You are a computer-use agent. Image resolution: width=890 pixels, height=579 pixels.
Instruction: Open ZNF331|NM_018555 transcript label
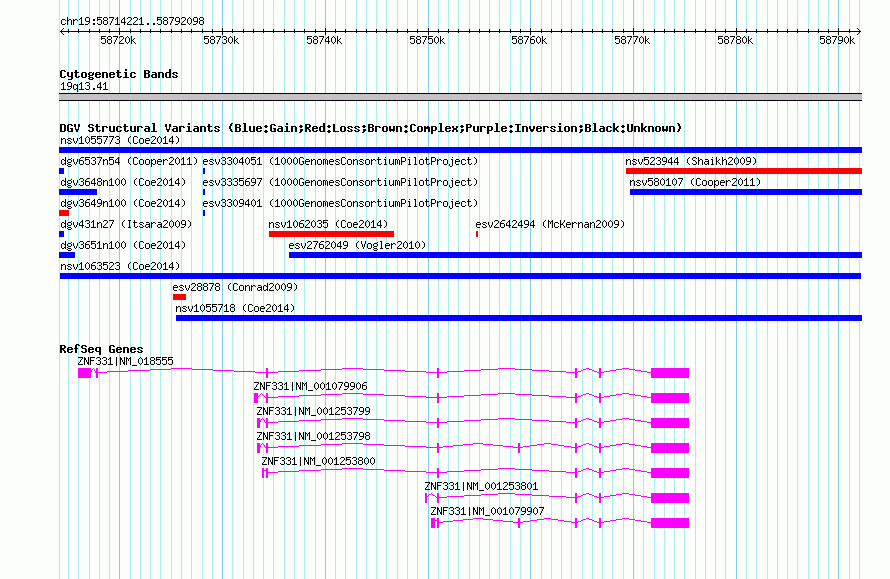tap(125, 361)
